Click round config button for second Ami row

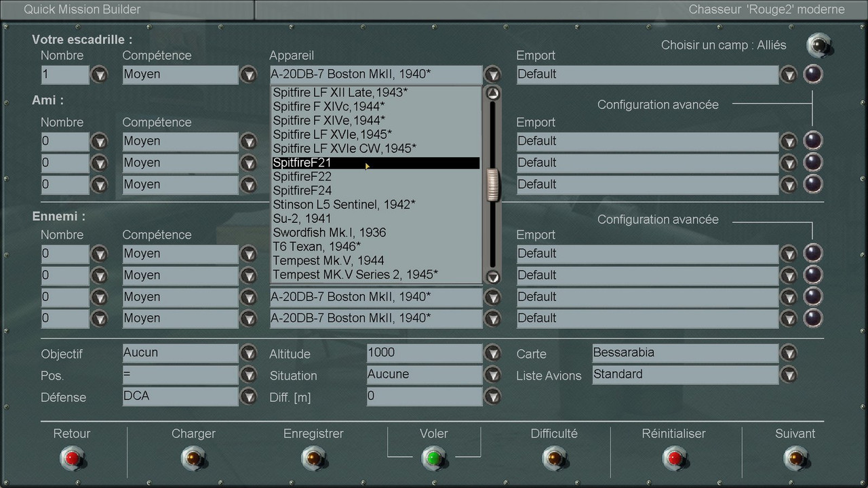(x=812, y=163)
